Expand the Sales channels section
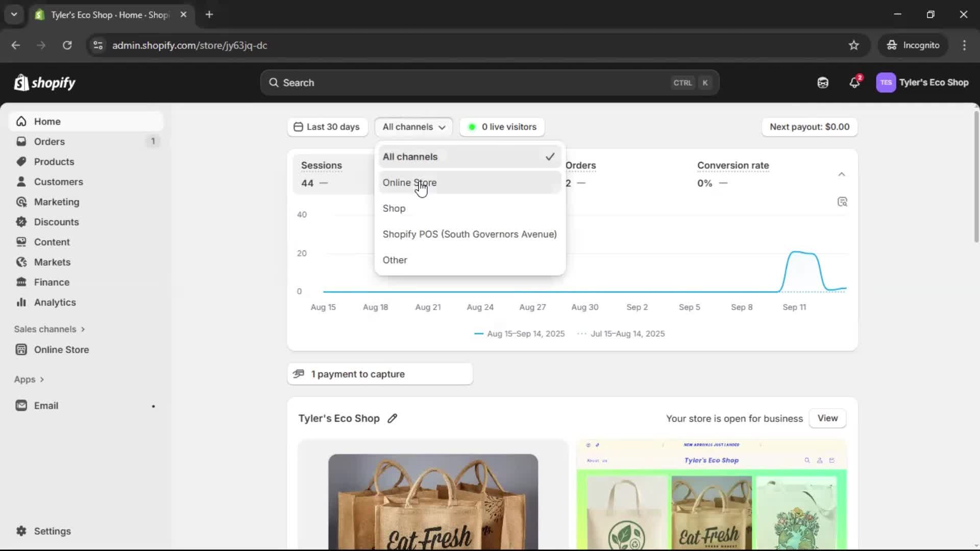Screen dimensions: 980x551 click(50, 329)
